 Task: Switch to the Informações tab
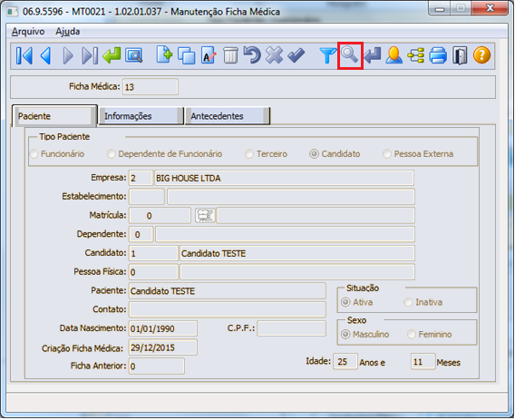141,116
